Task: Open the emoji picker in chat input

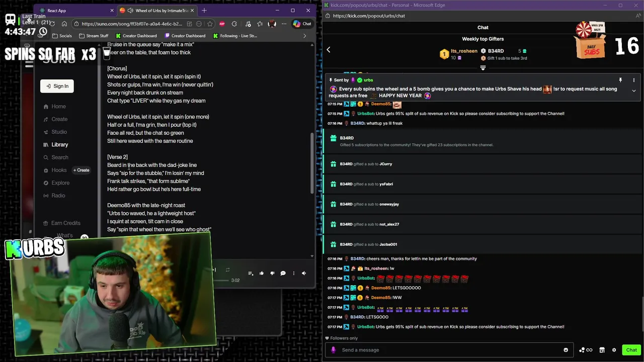Action: [x=566, y=350]
